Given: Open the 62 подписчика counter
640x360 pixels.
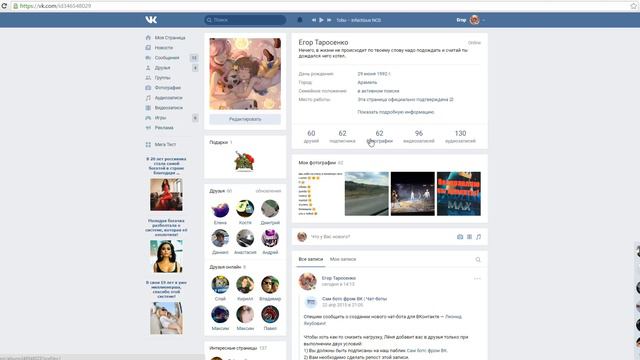Looking at the screenshot, I should tap(342, 136).
